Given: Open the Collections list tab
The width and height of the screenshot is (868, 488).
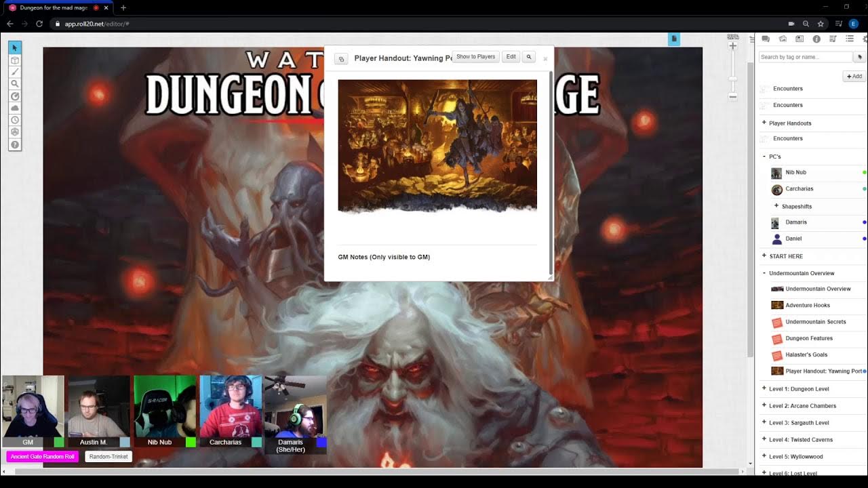Looking at the screenshot, I should [850, 39].
